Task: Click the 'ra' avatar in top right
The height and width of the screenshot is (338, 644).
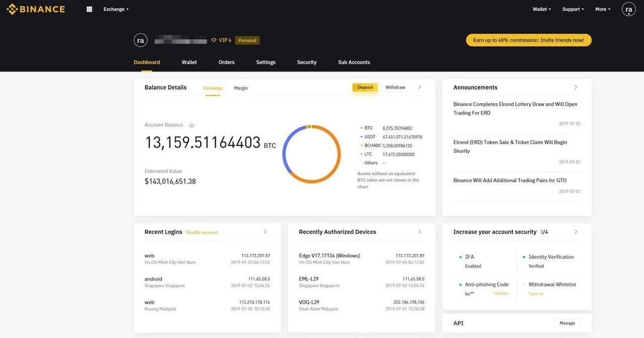Action: [x=629, y=9]
